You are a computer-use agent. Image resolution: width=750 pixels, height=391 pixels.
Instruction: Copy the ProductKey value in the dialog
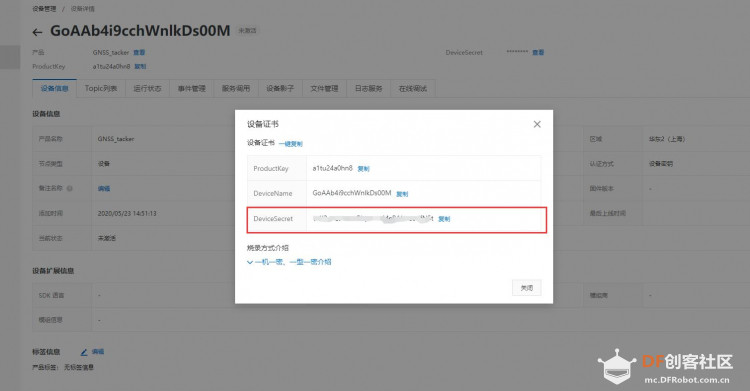pyautogui.click(x=364, y=168)
